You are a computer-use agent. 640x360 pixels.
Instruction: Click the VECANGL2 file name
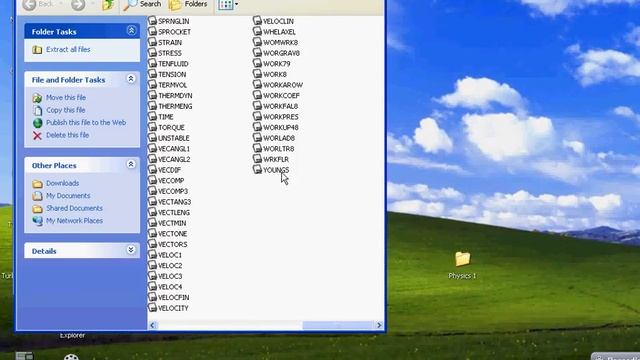[x=174, y=160]
